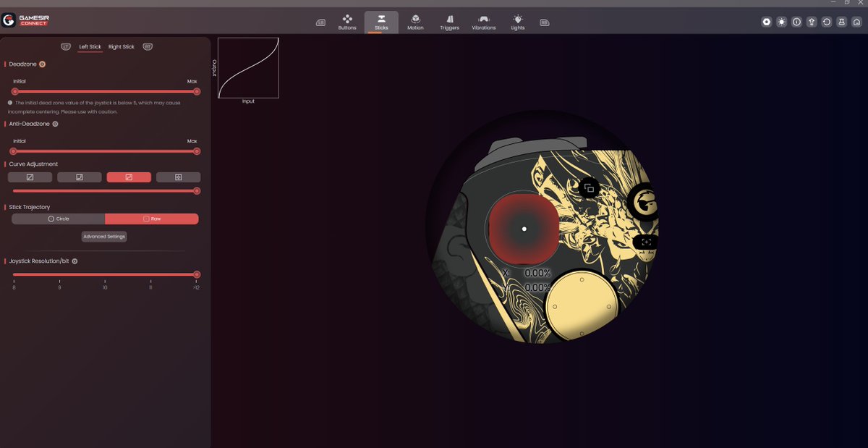Click the Anti-Deadzone Max slider handle
The image size is (868, 448).
click(x=197, y=151)
